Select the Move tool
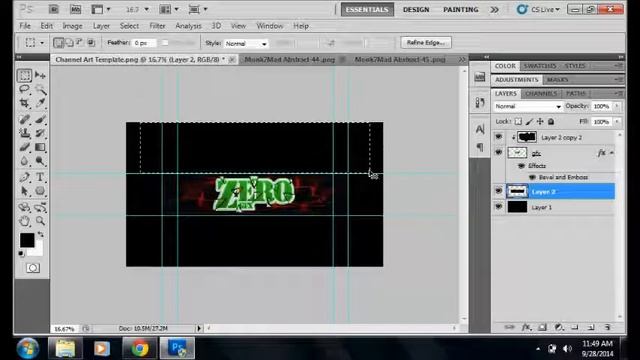Viewport: 640px width, 360px height. [x=40, y=76]
